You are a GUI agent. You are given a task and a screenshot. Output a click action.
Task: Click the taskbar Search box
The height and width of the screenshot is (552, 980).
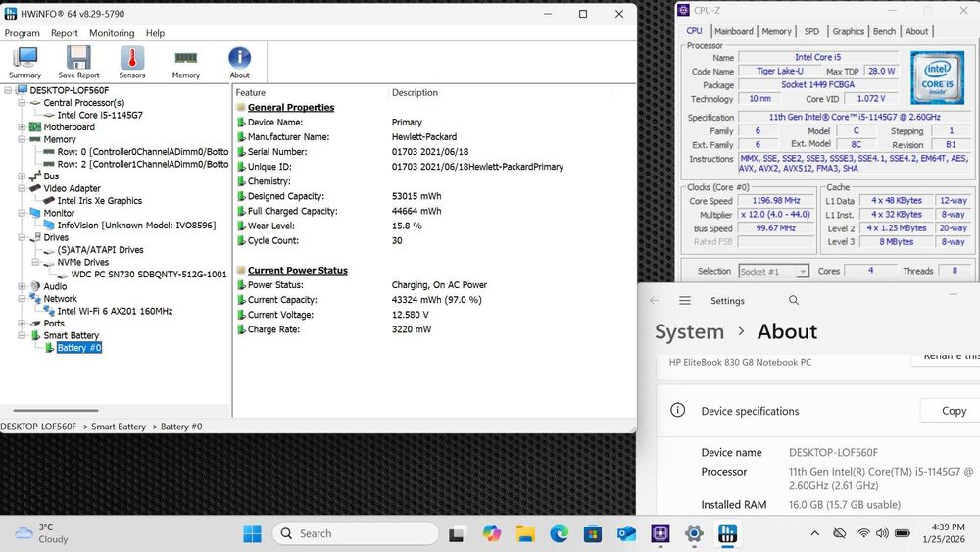356,533
